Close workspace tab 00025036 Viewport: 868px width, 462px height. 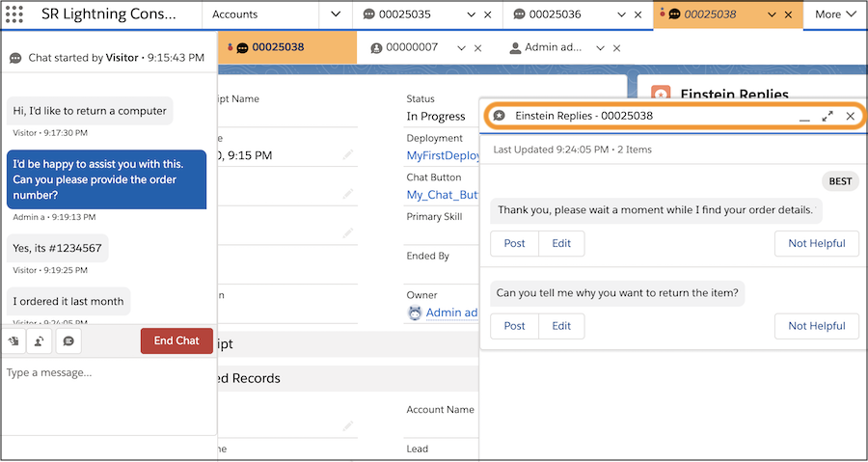click(637, 14)
